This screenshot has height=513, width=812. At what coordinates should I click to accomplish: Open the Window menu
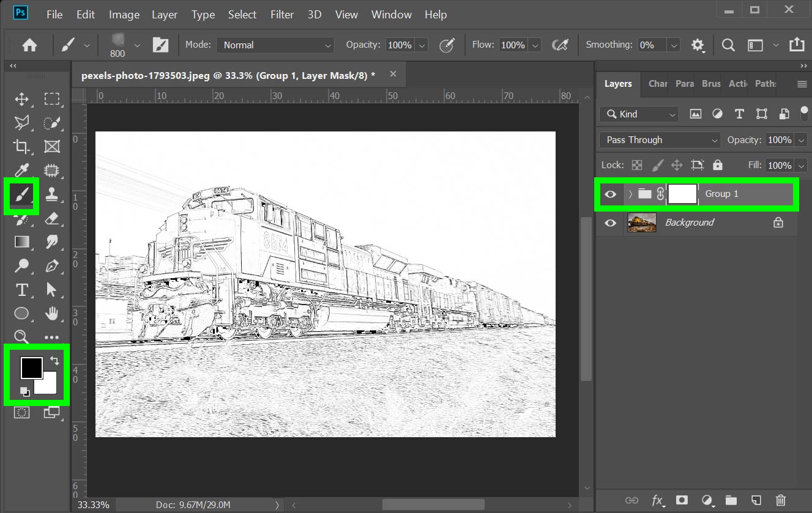(392, 14)
